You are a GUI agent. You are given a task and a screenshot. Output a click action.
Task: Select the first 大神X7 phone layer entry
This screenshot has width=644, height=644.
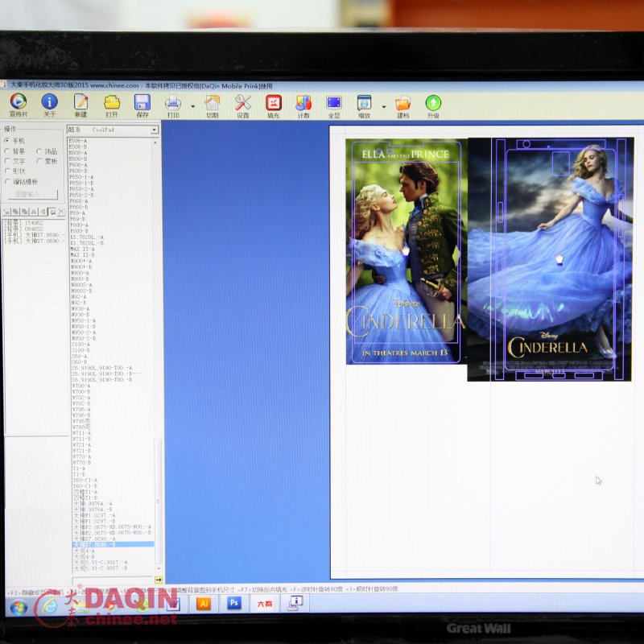click(x=35, y=235)
